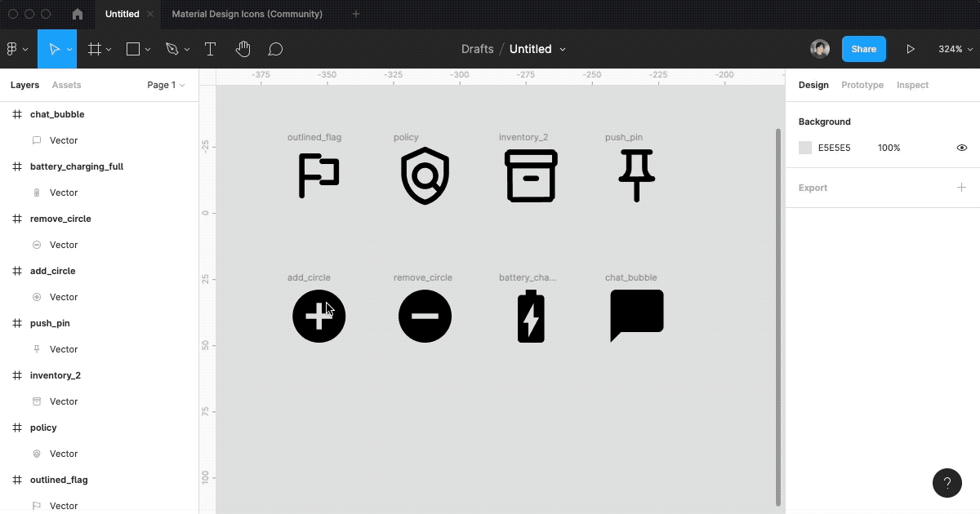This screenshot has height=514, width=980.
Task: Open the 324% zoom dropdown
Action: (x=955, y=49)
